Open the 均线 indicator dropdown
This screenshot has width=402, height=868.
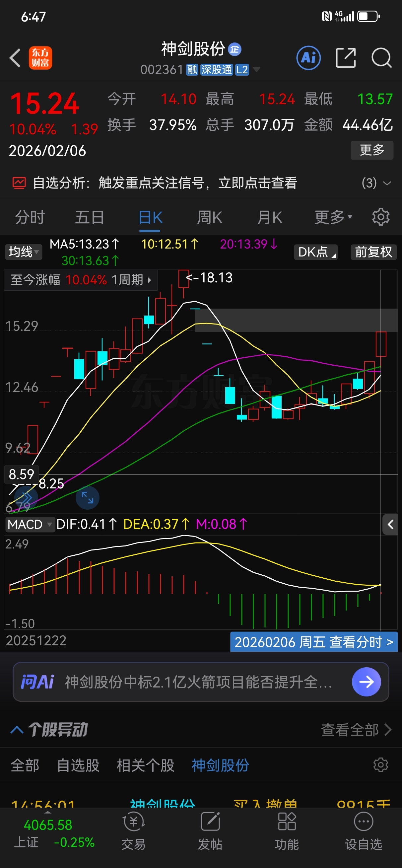24,252
